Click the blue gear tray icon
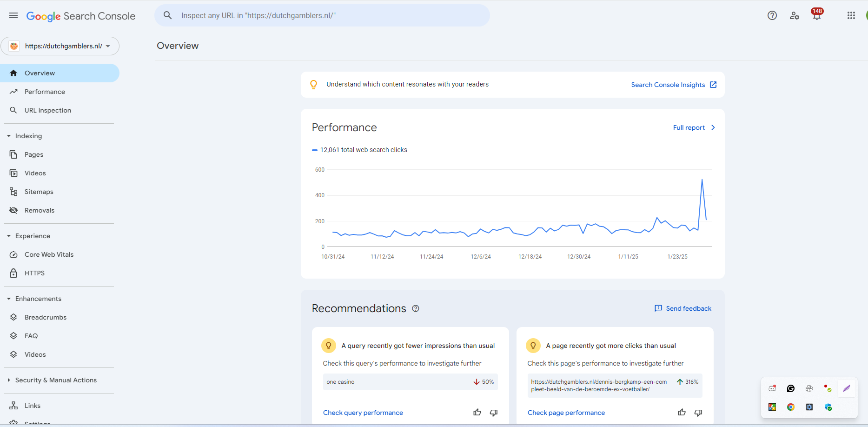Screen dimensions: 868x427 [809, 407]
